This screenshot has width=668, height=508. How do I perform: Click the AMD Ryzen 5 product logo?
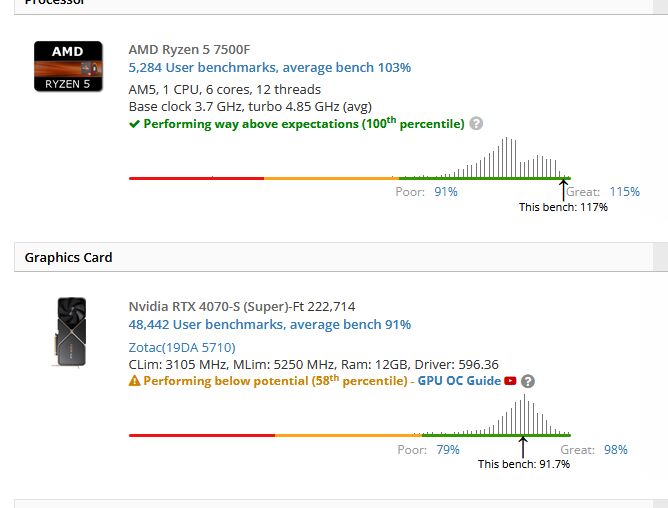68,66
